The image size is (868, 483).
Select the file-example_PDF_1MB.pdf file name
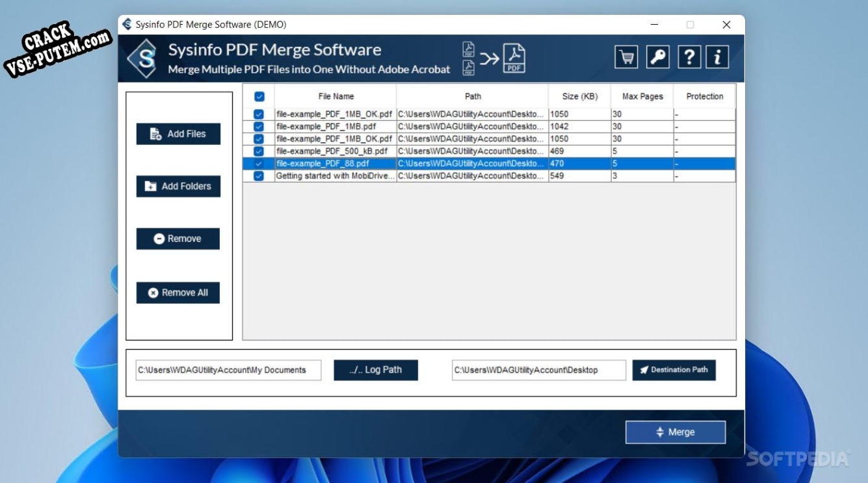click(326, 127)
